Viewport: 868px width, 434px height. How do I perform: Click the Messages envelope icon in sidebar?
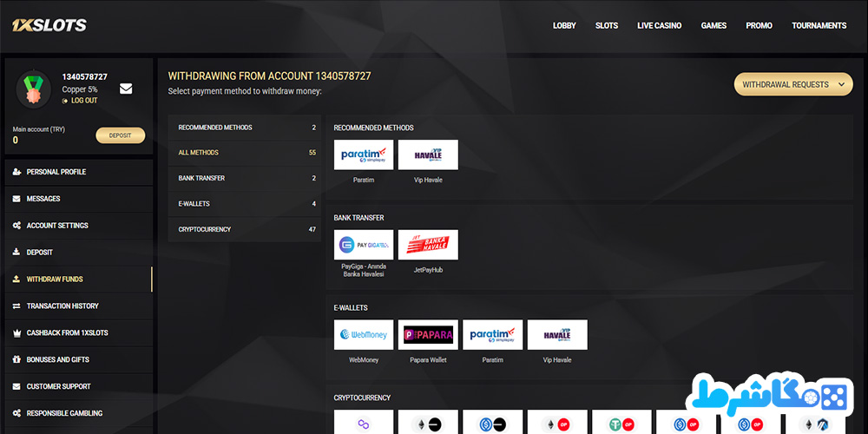coord(16,199)
